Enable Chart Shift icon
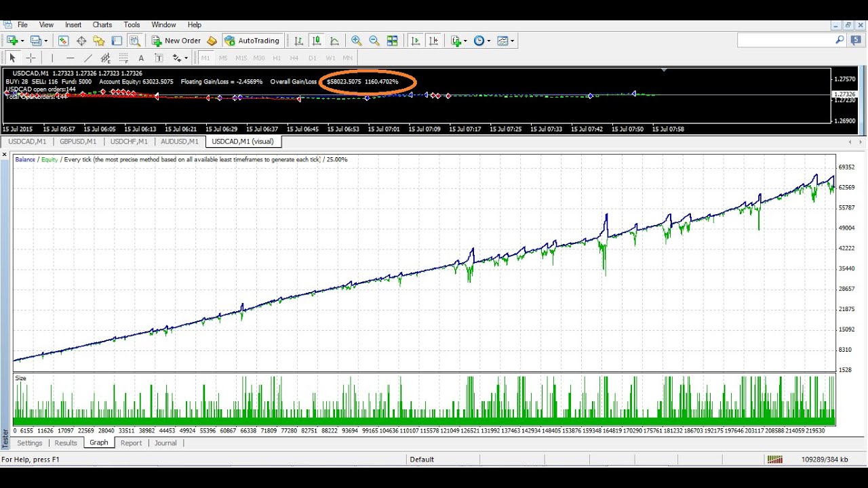Image resolution: width=868 pixels, height=488 pixels. 434,41
